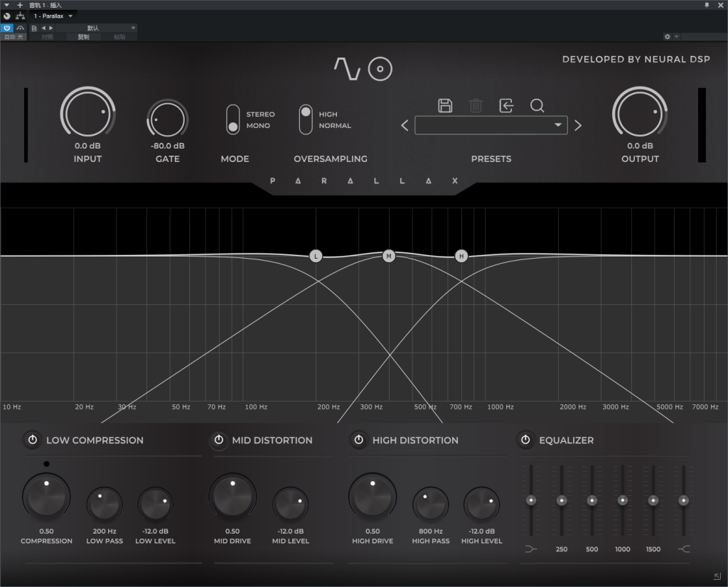Toggle Mid Distortion power button
Viewport: 728px width, 587px height.
[x=219, y=440]
